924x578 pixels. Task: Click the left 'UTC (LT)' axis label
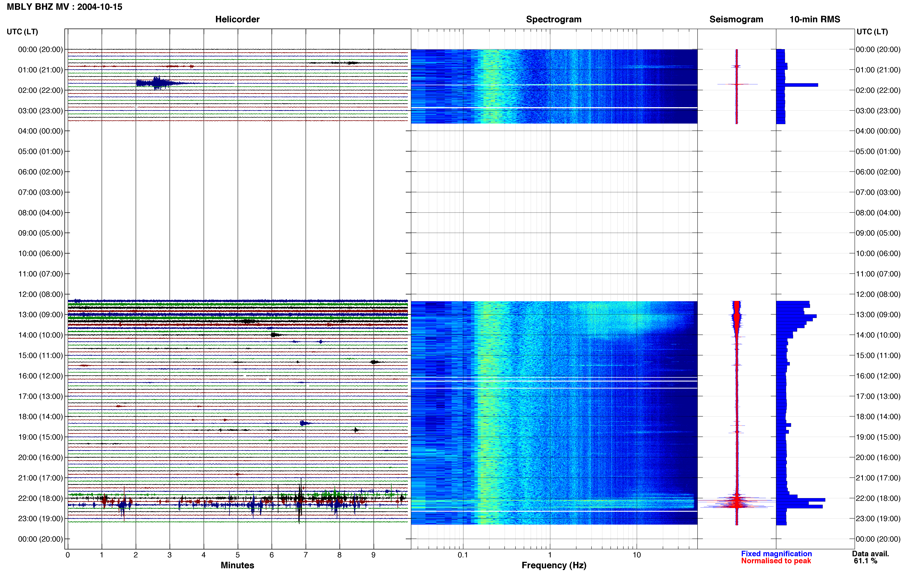22,32
